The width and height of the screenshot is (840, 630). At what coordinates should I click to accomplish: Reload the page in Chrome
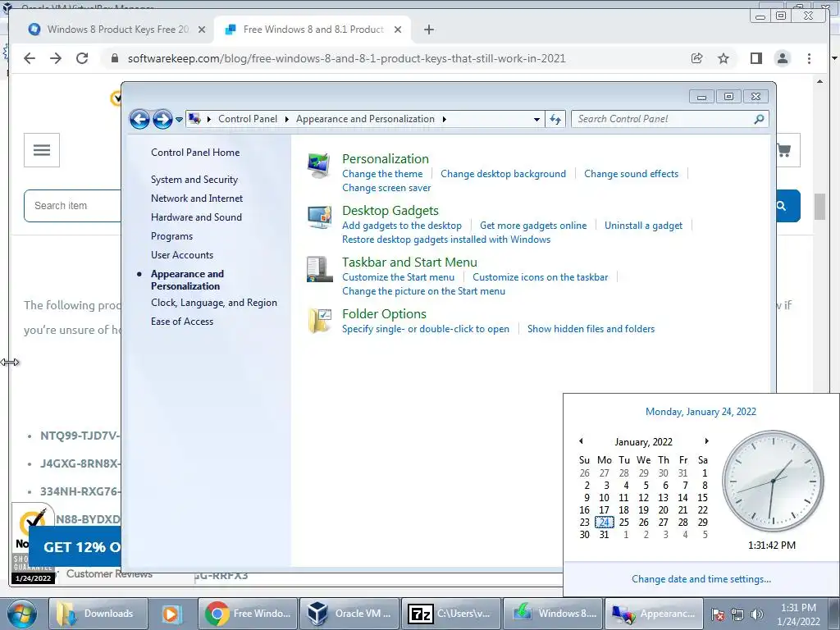pos(82,58)
